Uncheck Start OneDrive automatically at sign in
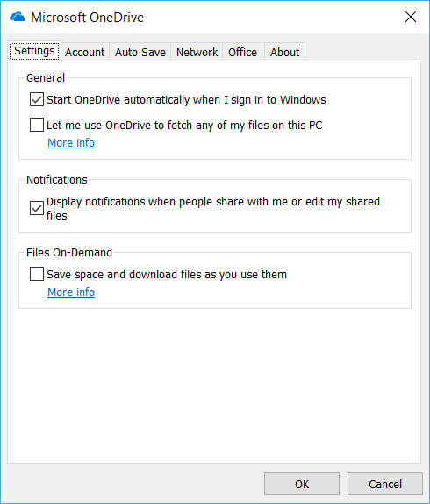This screenshot has height=504, width=430. click(37, 99)
